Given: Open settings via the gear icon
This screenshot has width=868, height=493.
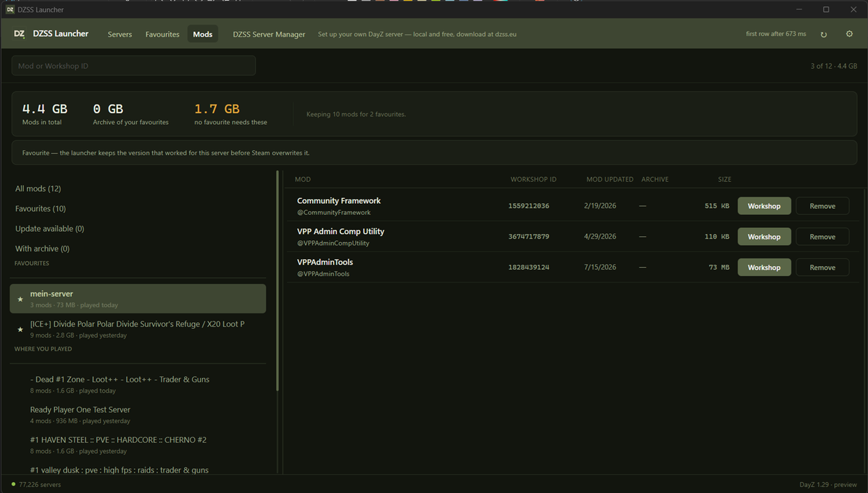Looking at the screenshot, I should pyautogui.click(x=849, y=34).
